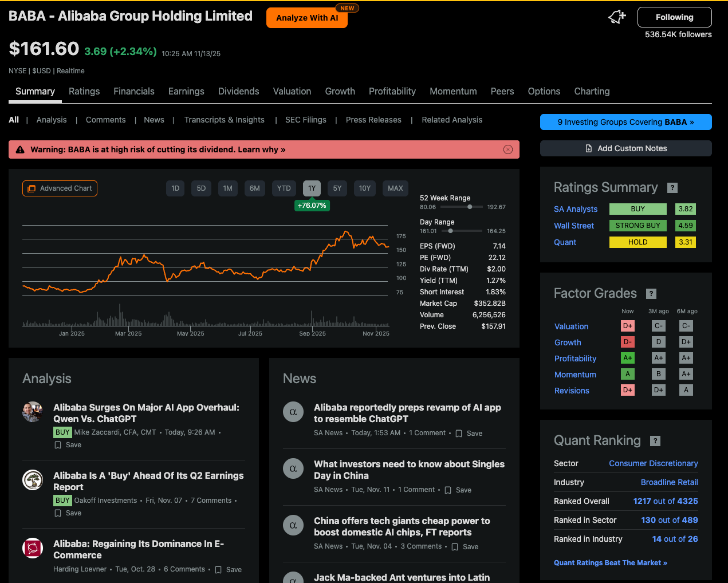Viewport: 728px width, 583px height.
Task: Go to the Valuation tab
Action: click(292, 92)
